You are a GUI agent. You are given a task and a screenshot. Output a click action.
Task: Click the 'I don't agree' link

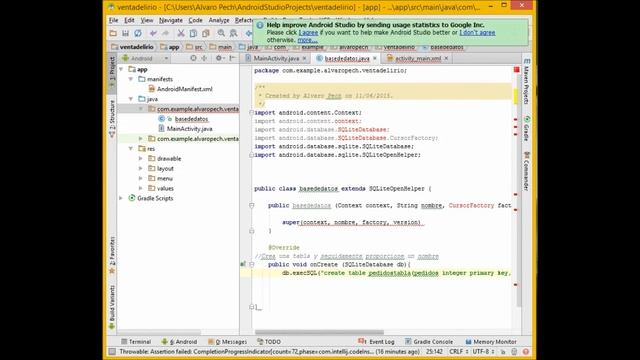[477, 32]
